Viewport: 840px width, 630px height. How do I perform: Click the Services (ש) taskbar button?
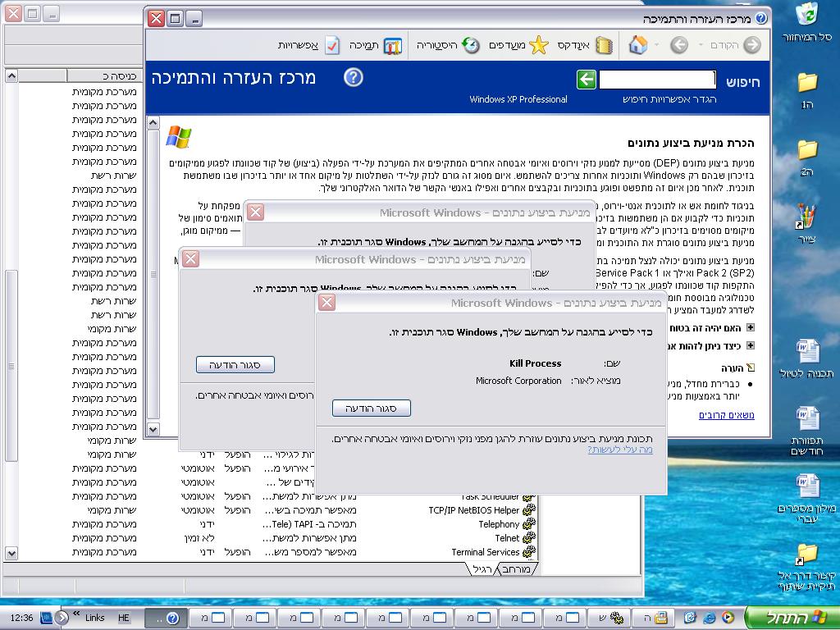click(609, 619)
